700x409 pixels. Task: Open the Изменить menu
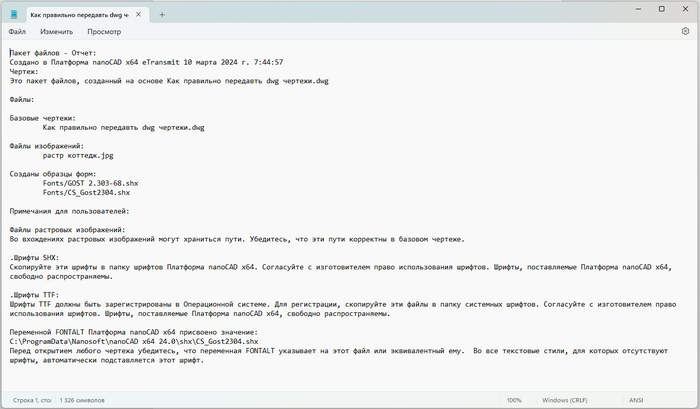(56, 32)
